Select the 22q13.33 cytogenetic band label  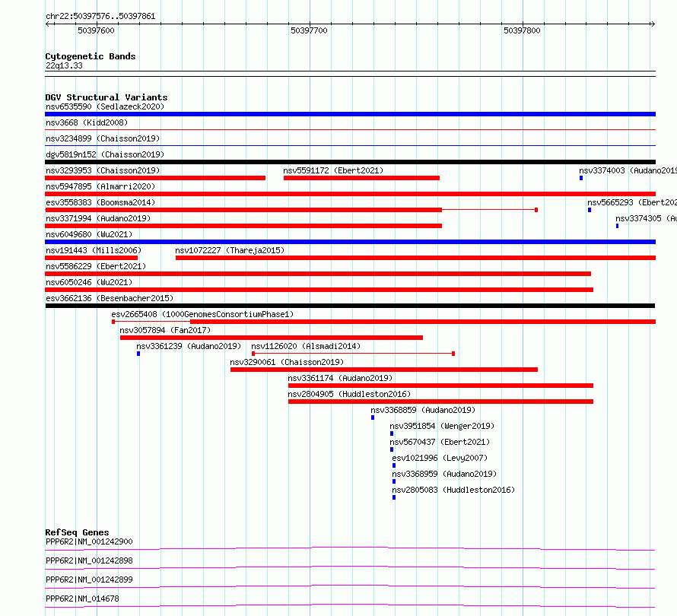pyautogui.click(x=64, y=65)
